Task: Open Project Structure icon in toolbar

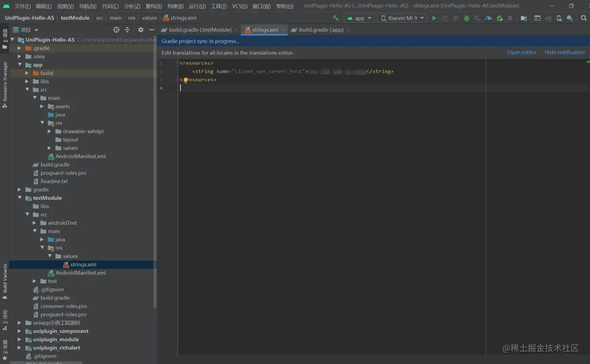Action: (x=523, y=18)
